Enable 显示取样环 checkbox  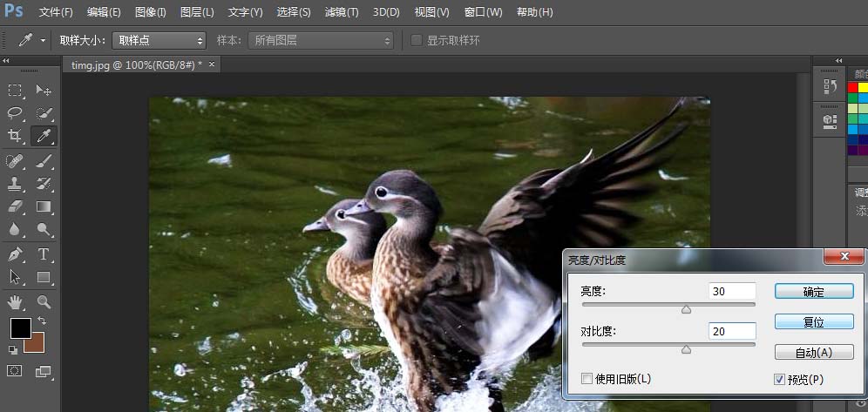pyautogui.click(x=417, y=40)
